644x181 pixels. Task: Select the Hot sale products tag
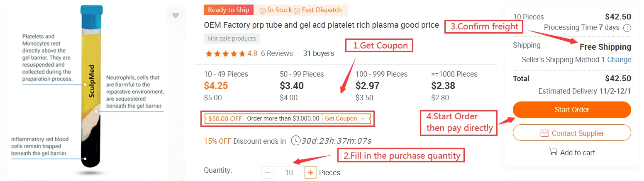[x=232, y=39]
